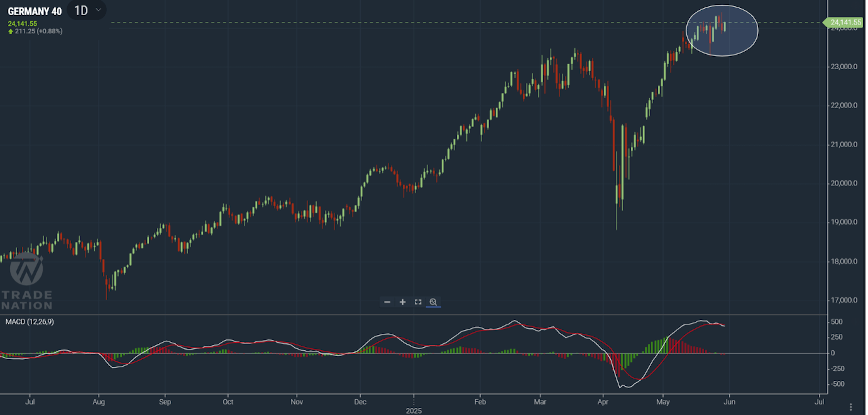The image size is (868, 415).
Task: Click the zoom in plus icon
Action: coord(403,302)
